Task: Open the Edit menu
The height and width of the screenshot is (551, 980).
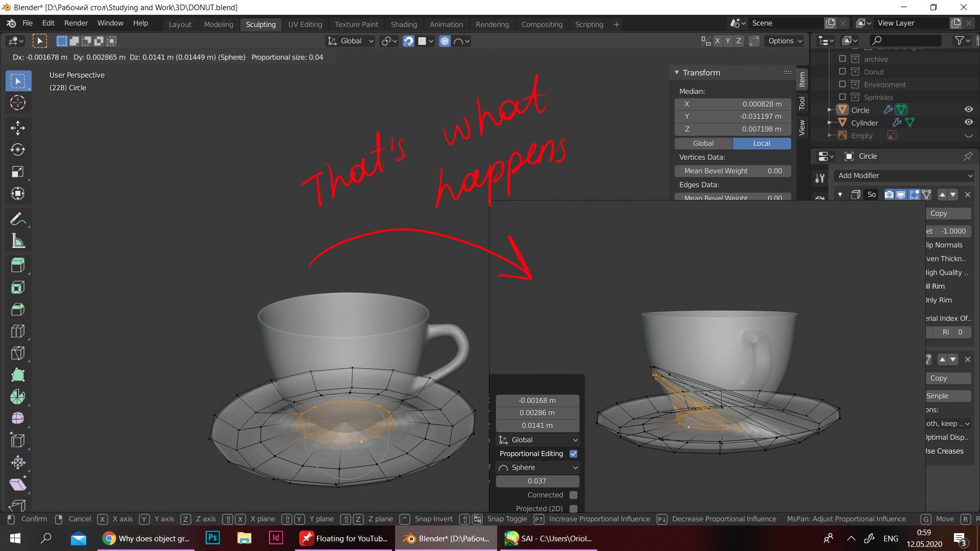Action: (x=48, y=23)
